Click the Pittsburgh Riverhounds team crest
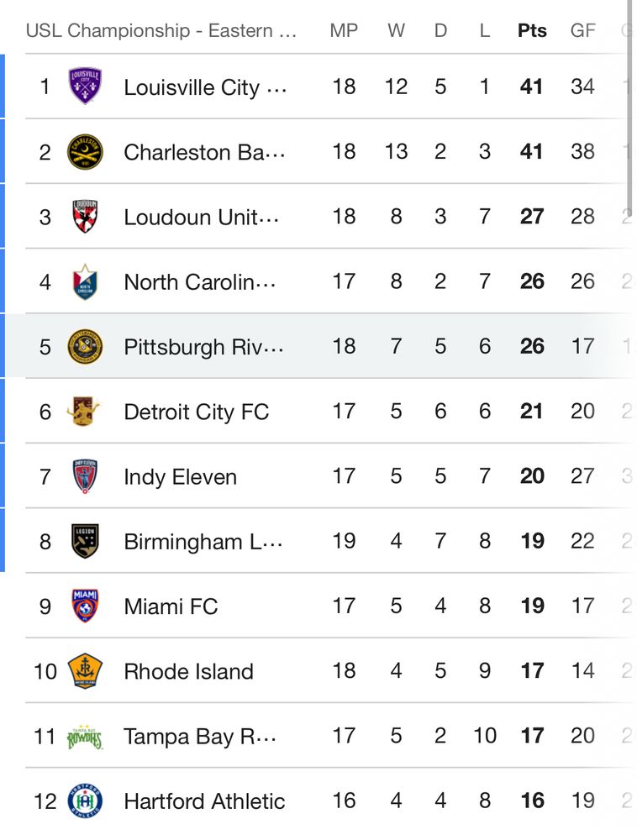637x840 pixels. (x=85, y=347)
